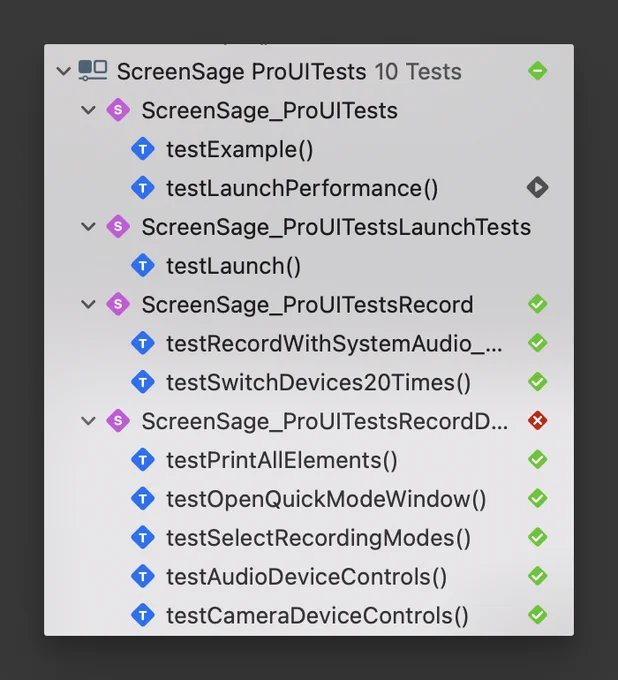Select the testOpenQuickModeWindow() test
This screenshot has height=680, width=618.
326,499
